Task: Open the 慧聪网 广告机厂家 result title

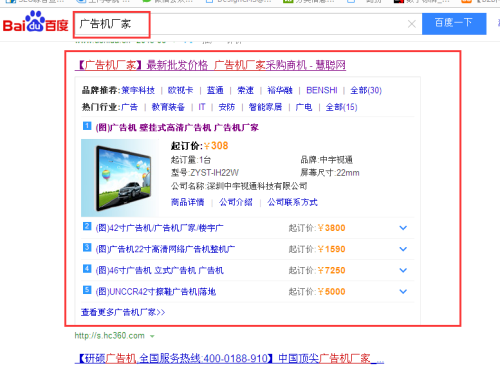Action: tap(210, 65)
